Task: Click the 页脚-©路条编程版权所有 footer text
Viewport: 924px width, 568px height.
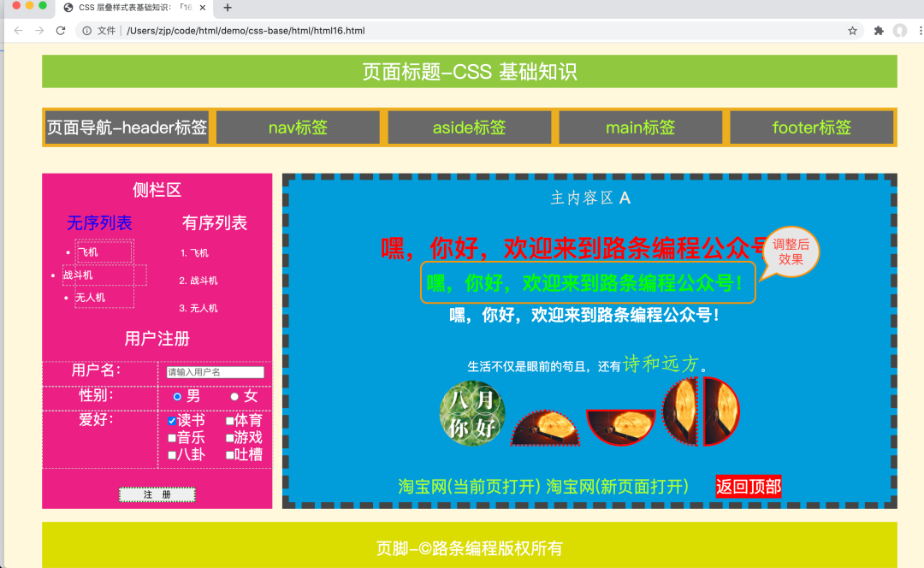Action: click(470, 548)
